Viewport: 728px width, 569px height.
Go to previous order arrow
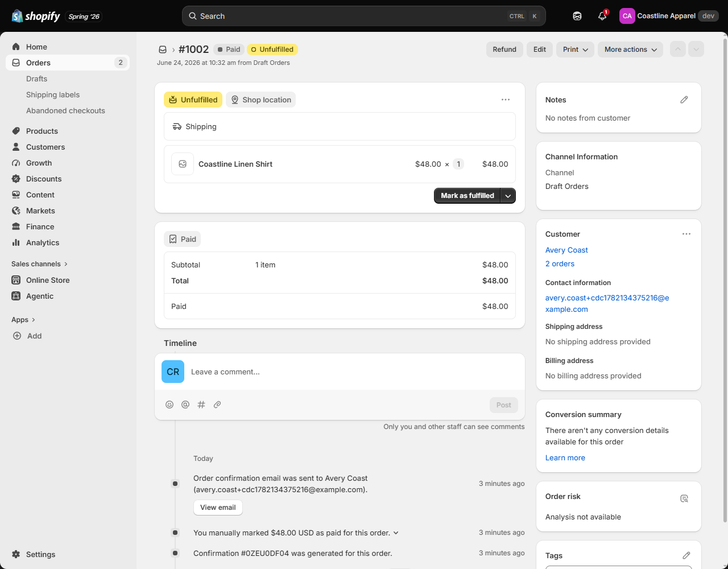(678, 50)
